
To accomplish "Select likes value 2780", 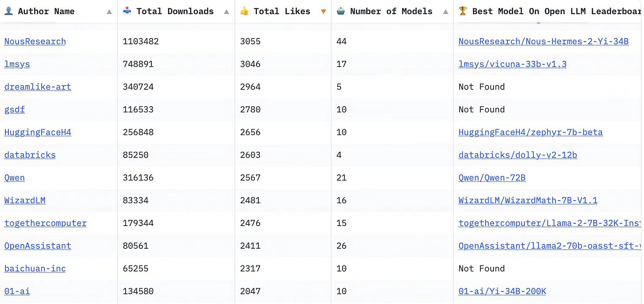I will (x=250, y=110).
